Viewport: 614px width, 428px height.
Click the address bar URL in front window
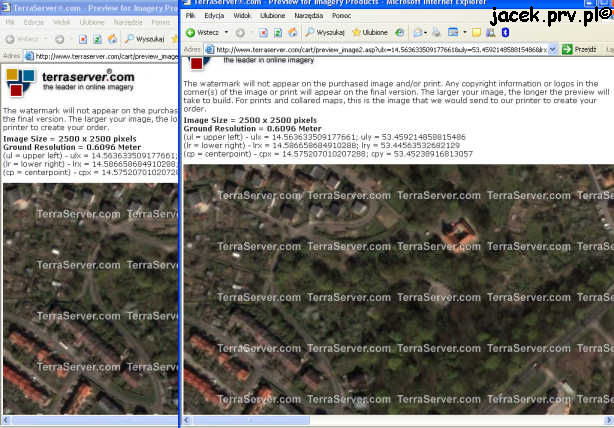382,50
